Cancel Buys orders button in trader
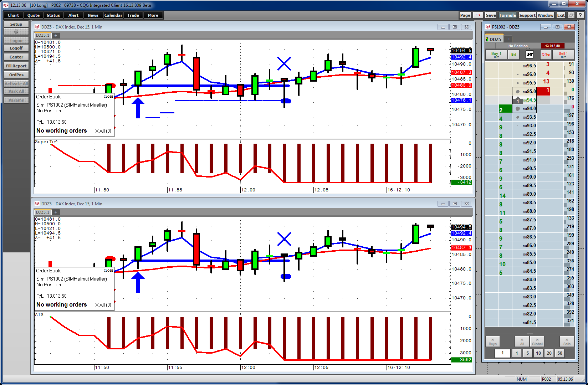The width and height of the screenshot is (588, 385). tap(493, 342)
